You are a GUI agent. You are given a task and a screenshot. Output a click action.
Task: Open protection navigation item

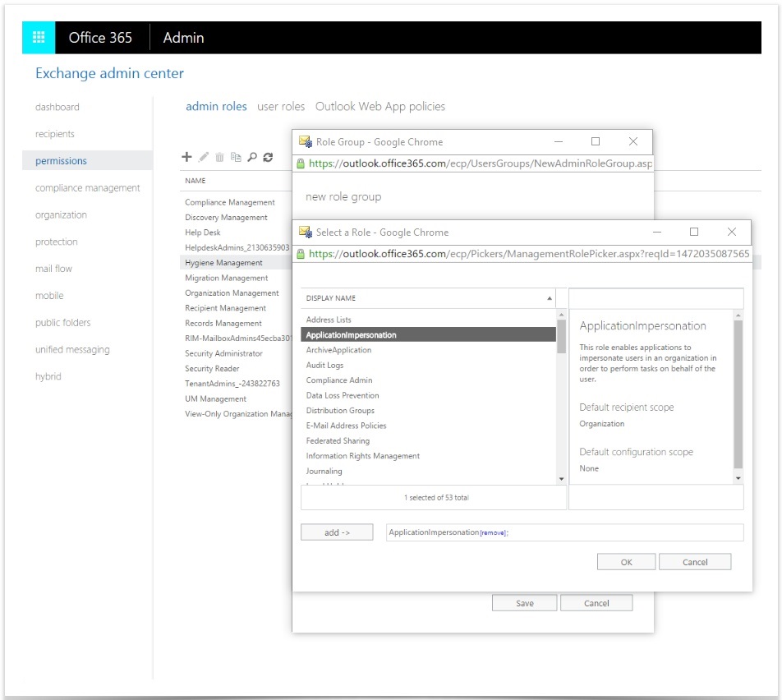pyautogui.click(x=57, y=242)
